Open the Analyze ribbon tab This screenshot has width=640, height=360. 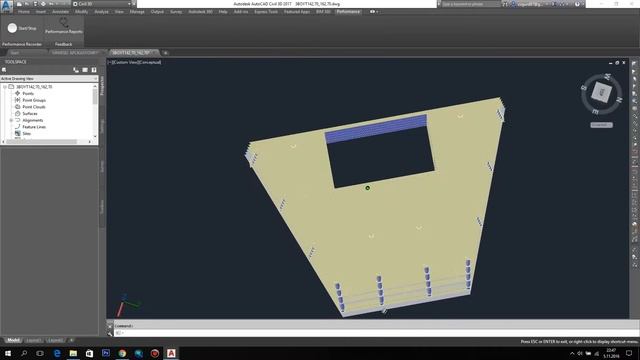(101, 12)
